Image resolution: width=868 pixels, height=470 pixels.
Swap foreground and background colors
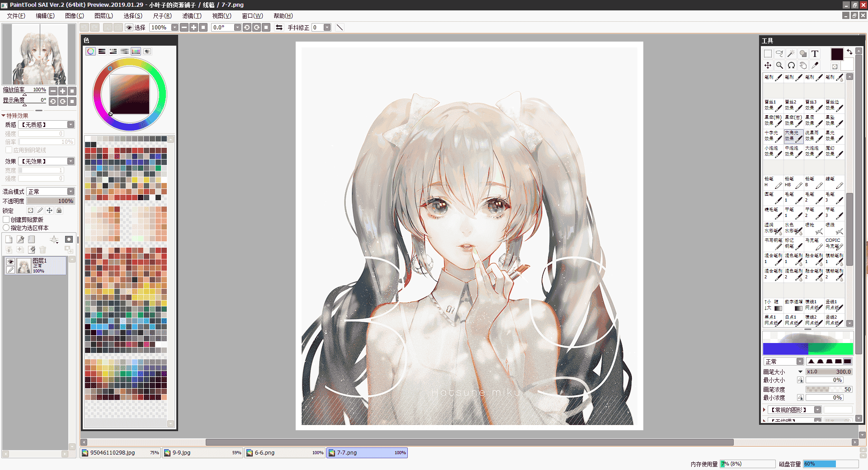pos(849,52)
